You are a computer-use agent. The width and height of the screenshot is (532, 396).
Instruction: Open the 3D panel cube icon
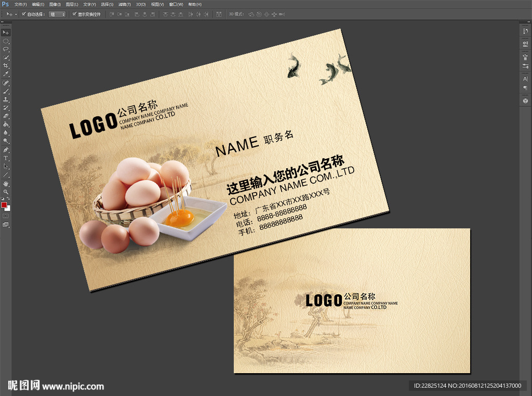click(x=525, y=101)
